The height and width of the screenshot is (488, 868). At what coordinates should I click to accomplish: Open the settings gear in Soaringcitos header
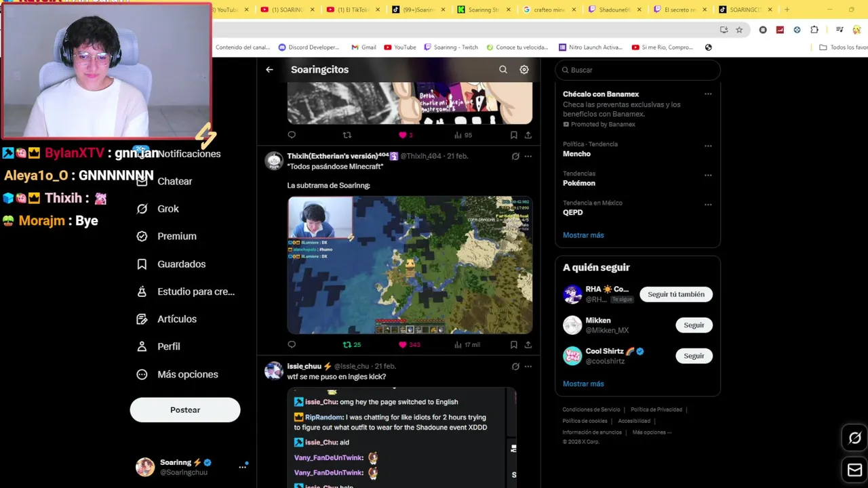pos(524,70)
